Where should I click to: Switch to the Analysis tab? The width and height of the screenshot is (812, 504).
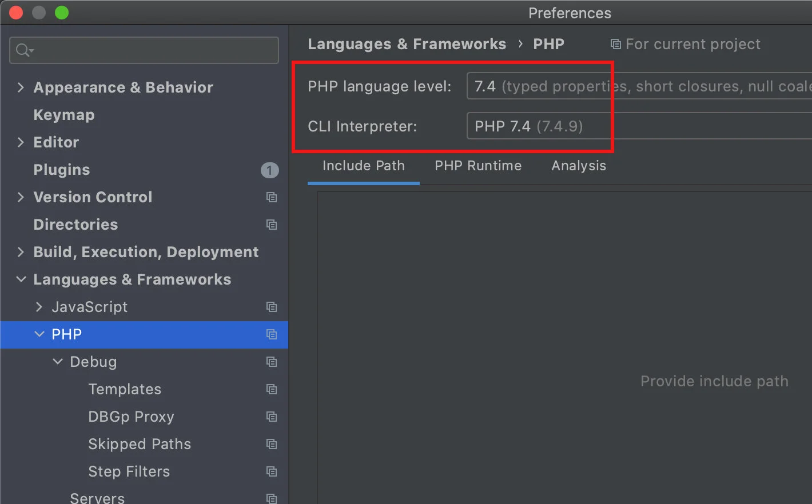click(579, 166)
